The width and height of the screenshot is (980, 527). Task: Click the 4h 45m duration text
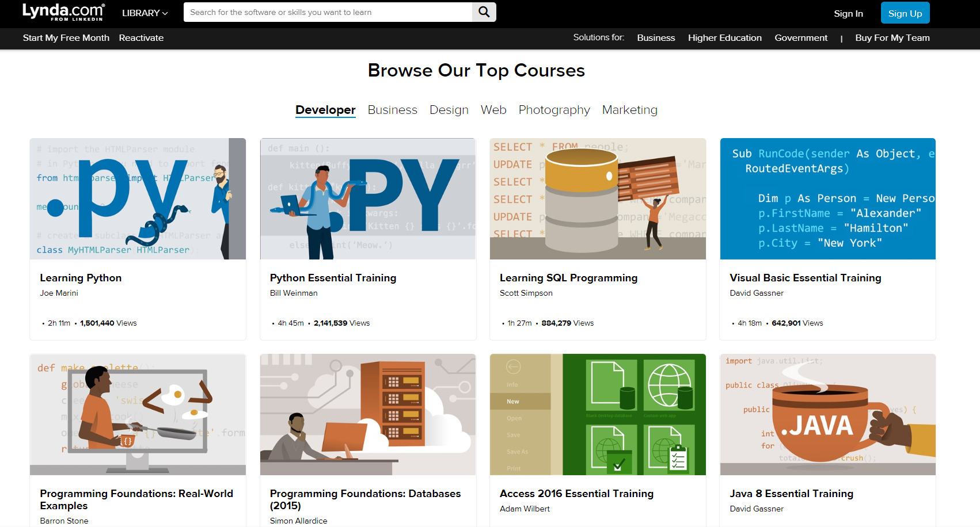pos(291,323)
